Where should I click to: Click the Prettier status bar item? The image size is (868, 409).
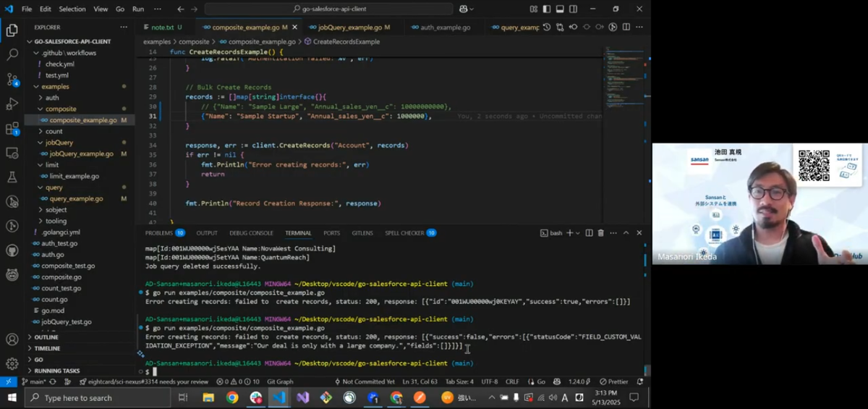click(614, 381)
